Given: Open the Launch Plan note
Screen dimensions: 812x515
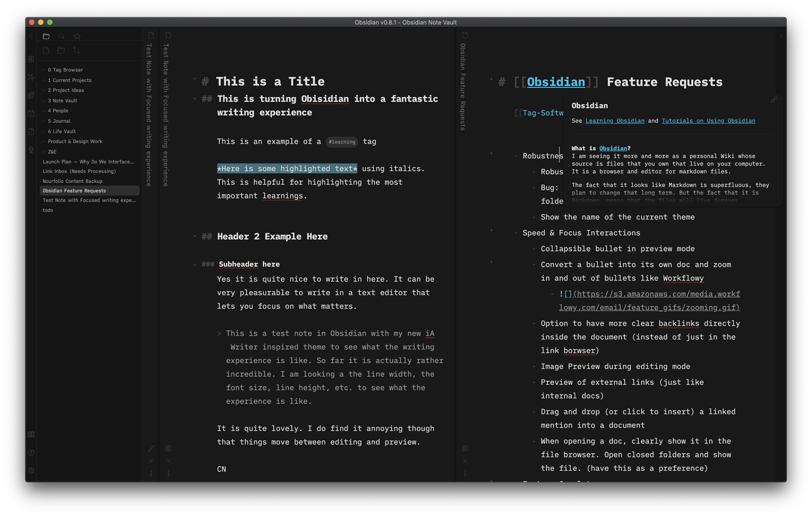Looking at the screenshot, I should tap(89, 162).
